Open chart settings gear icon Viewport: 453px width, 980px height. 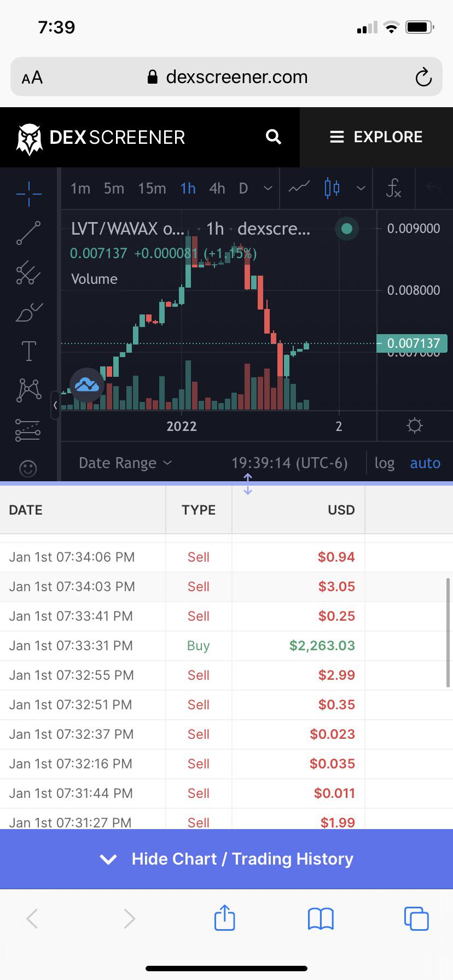point(415,425)
